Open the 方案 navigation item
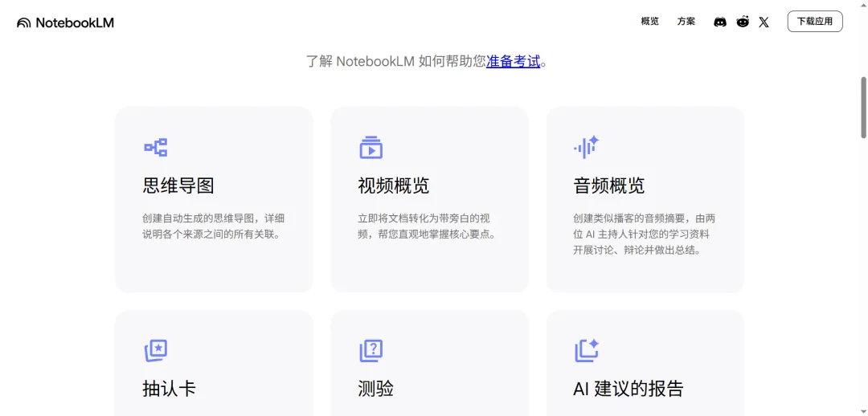This screenshot has height=416, width=868. [686, 22]
